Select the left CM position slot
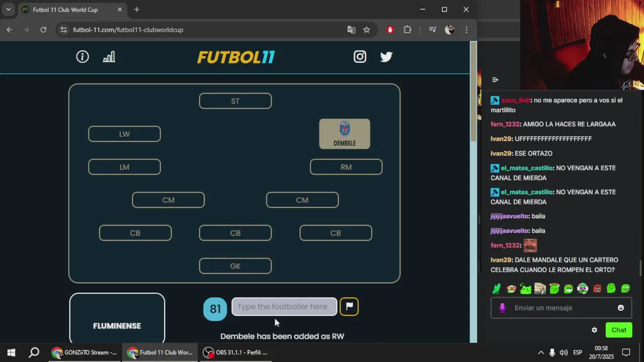 (x=168, y=200)
